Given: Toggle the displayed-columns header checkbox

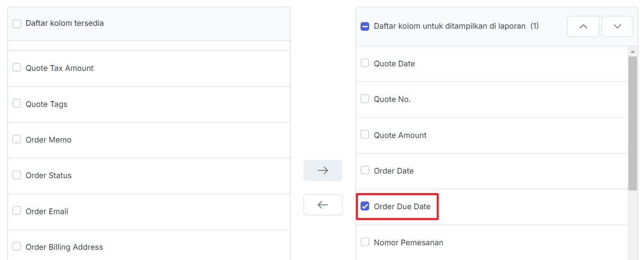Looking at the screenshot, I should click(x=365, y=26).
